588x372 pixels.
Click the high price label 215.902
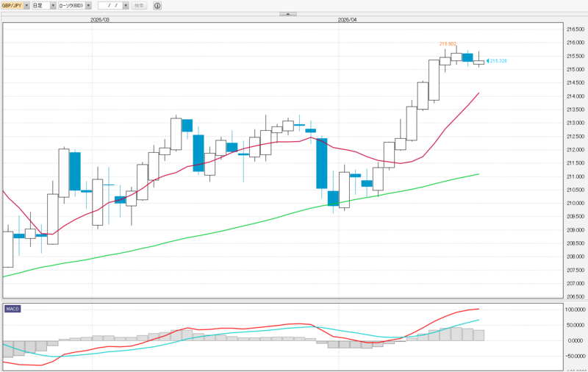point(448,44)
